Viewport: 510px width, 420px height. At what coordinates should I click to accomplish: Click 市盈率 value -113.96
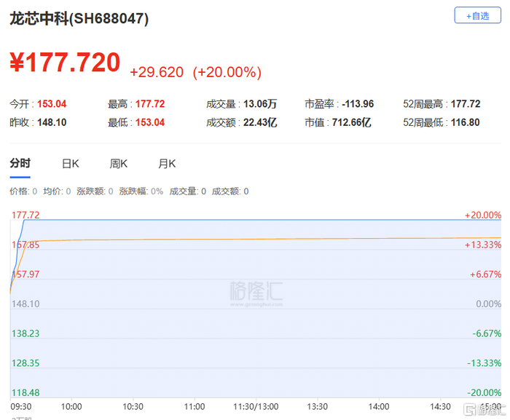tap(358, 104)
